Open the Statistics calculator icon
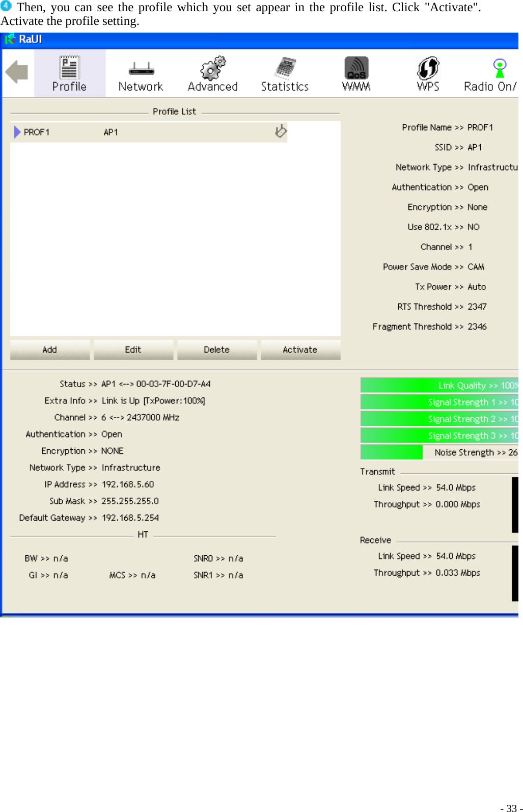Viewport: 523px width, 812px height. (x=285, y=68)
